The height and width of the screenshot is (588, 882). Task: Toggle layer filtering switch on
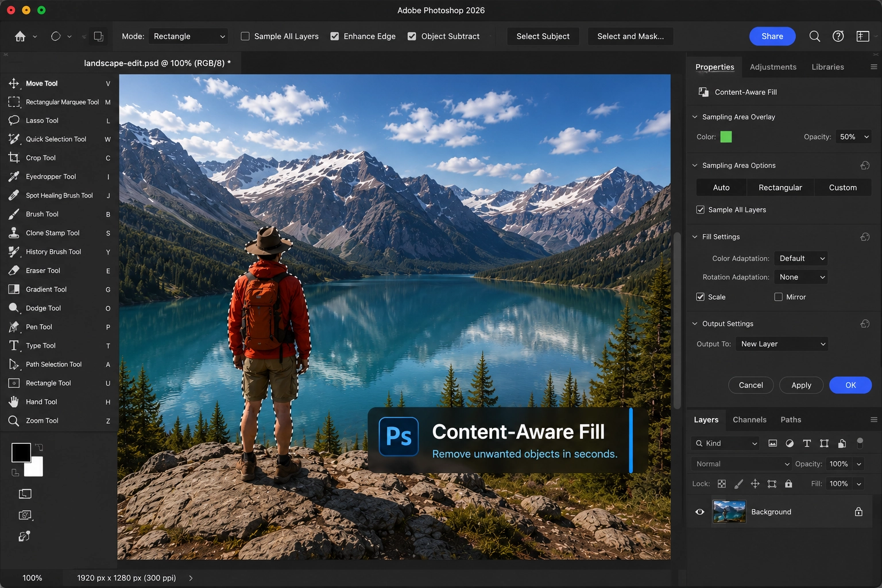(x=860, y=443)
